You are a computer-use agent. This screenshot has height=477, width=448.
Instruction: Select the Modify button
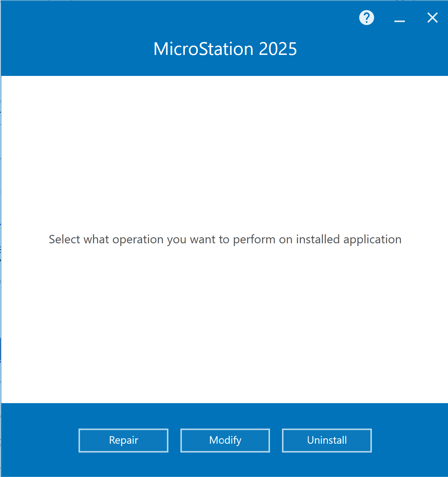point(225,440)
